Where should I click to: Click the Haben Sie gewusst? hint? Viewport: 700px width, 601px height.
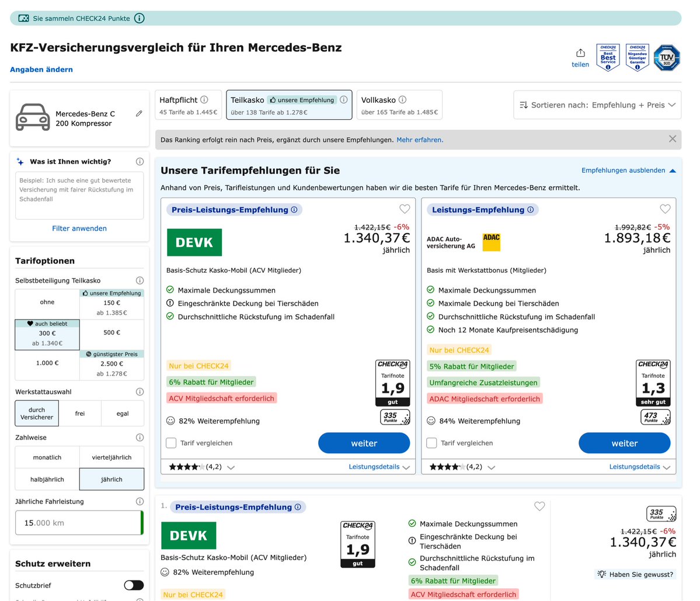pos(635,574)
